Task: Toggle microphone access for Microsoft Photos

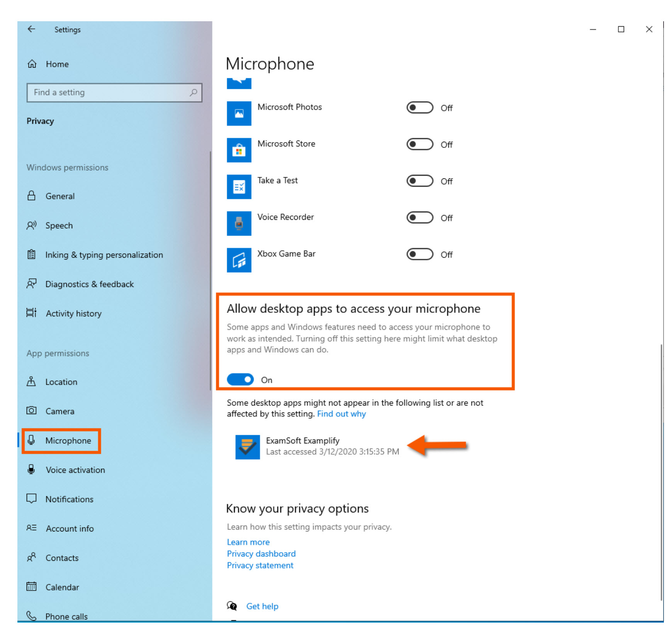Action: click(420, 107)
